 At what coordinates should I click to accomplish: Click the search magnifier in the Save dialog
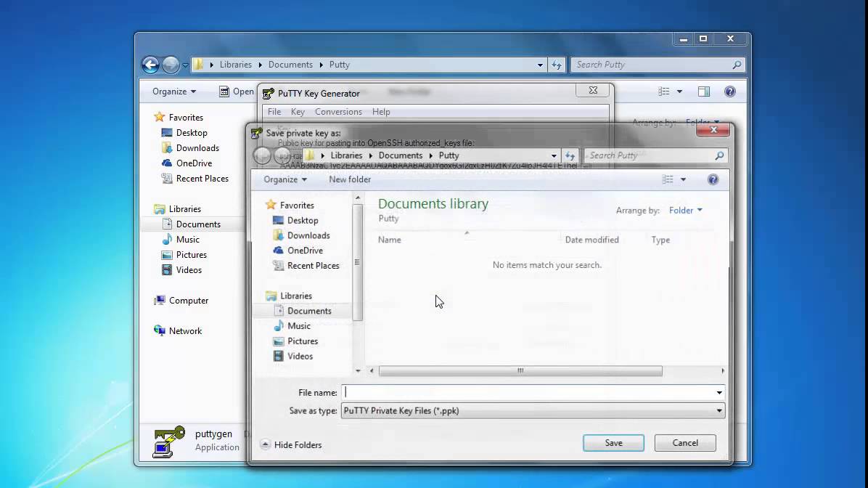(x=719, y=155)
